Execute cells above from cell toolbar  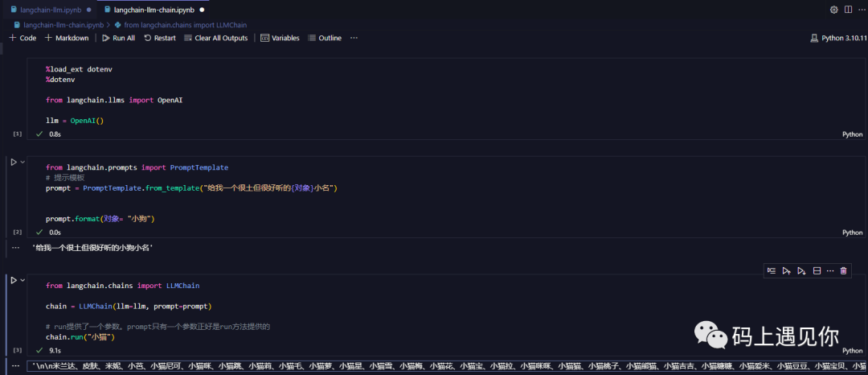tap(786, 270)
